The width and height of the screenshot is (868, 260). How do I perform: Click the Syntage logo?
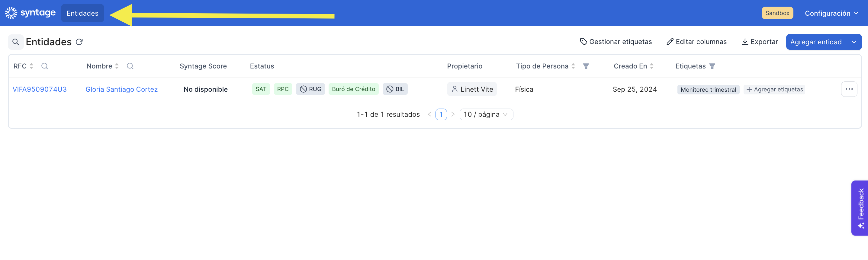point(30,13)
